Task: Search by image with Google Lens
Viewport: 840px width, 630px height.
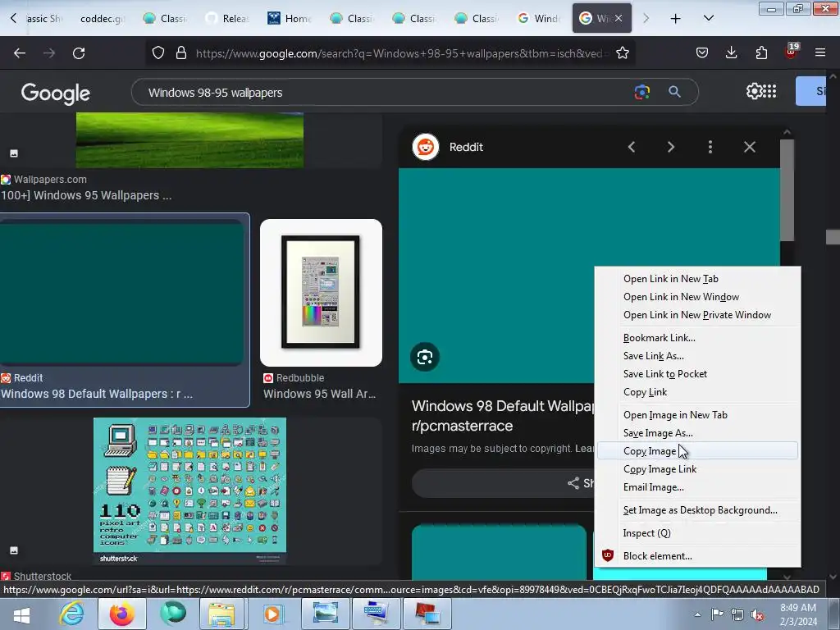Action: pyautogui.click(x=641, y=92)
